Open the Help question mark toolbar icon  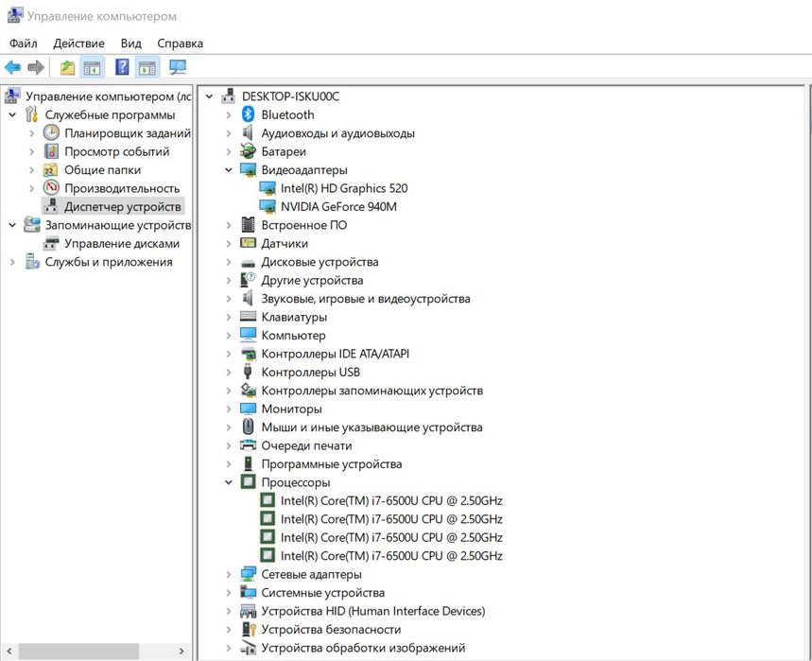(122, 67)
